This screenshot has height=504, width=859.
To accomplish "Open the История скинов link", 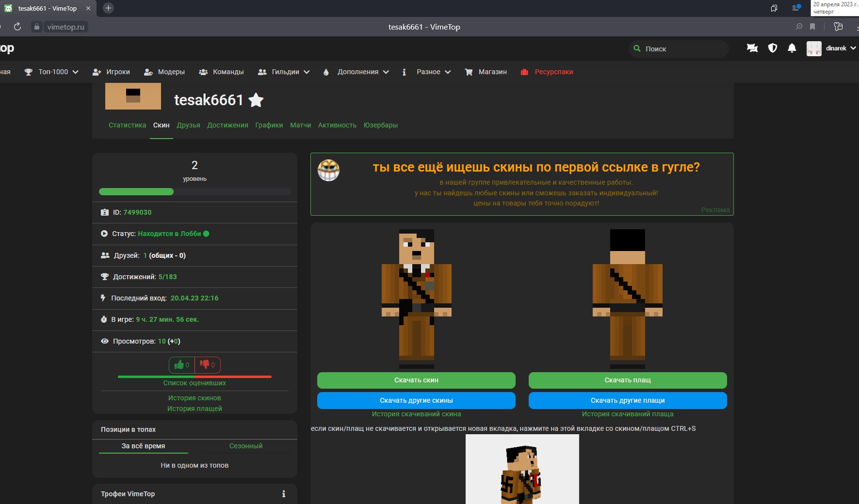I will click(194, 398).
